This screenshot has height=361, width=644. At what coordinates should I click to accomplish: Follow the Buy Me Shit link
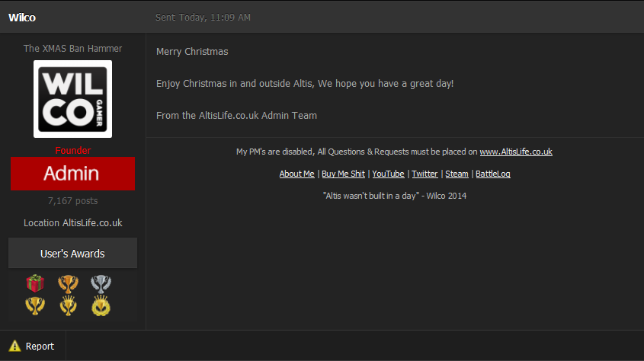(343, 174)
